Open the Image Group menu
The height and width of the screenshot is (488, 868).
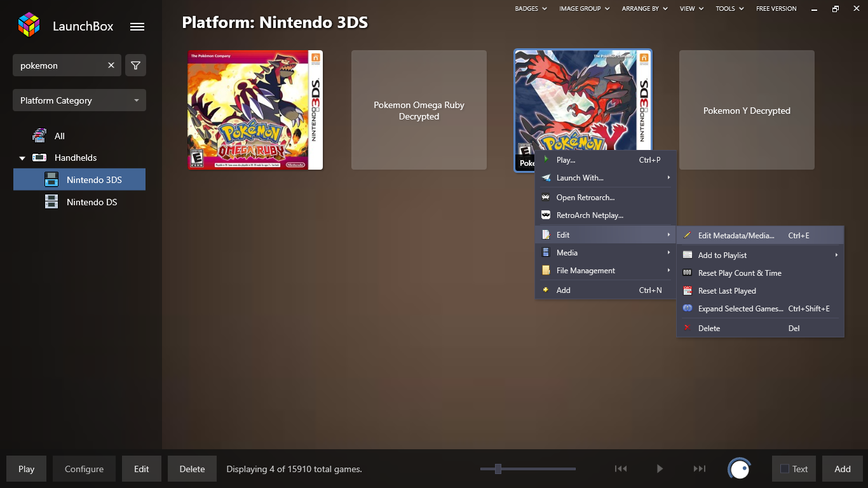(x=584, y=8)
